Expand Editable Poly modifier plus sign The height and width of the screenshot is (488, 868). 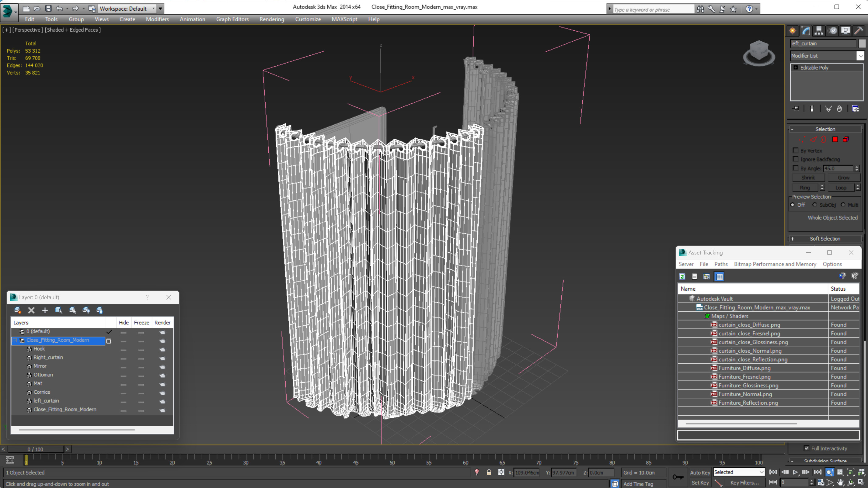pyautogui.click(x=796, y=67)
